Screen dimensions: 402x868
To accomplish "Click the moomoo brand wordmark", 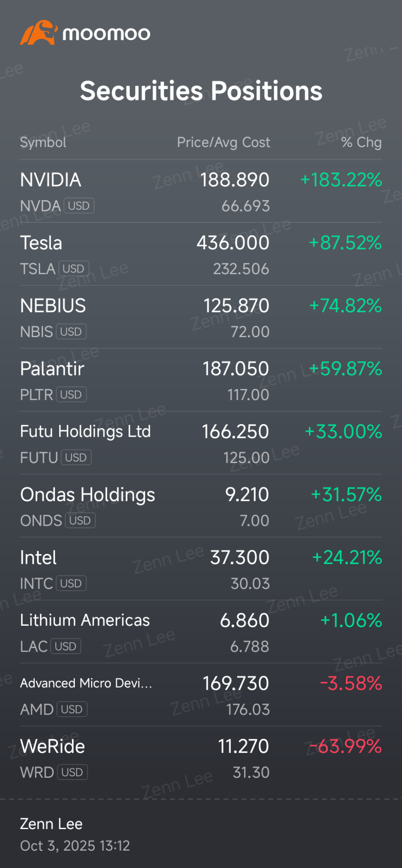I will 106,33.
